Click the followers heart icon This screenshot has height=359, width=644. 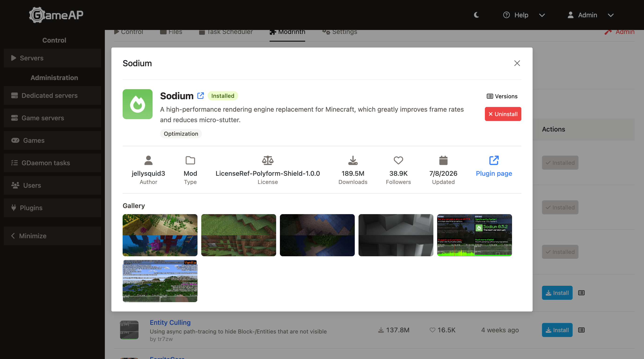(399, 161)
